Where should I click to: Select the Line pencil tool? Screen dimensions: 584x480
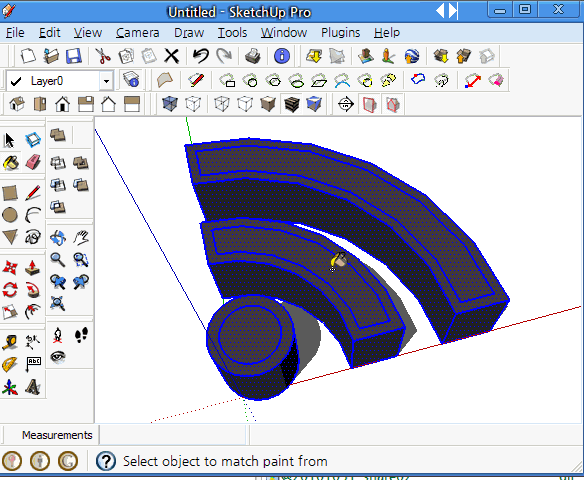pos(33,193)
